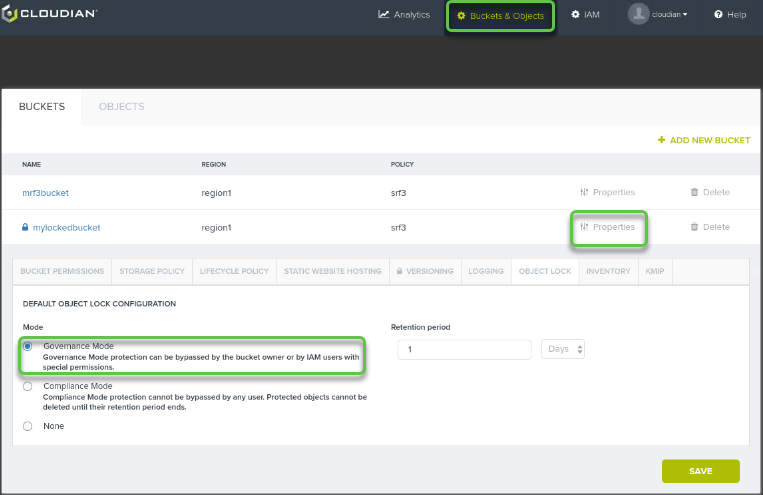Image resolution: width=763 pixels, height=495 pixels.
Task: Click the user avatar icon
Action: coord(638,14)
